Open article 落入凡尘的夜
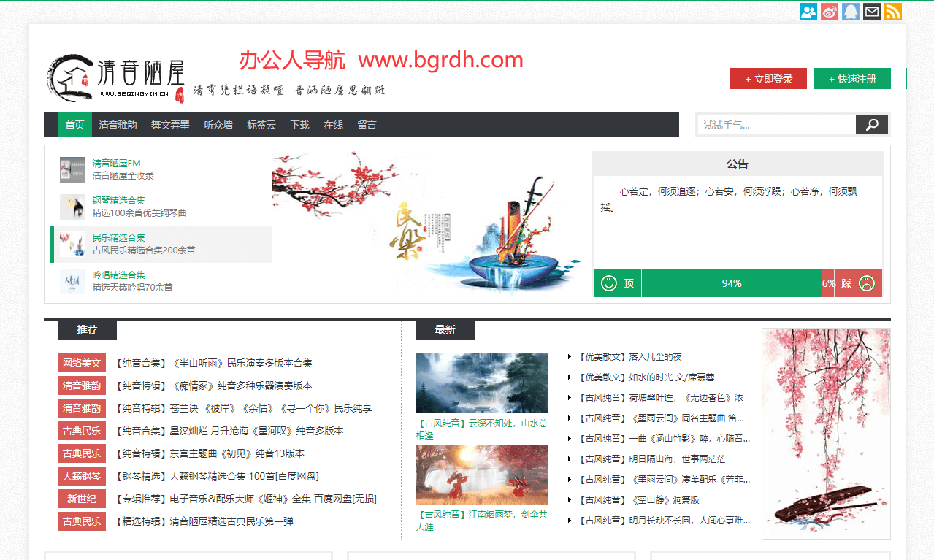The width and height of the screenshot is (934, 560). (x=655, y=357)
